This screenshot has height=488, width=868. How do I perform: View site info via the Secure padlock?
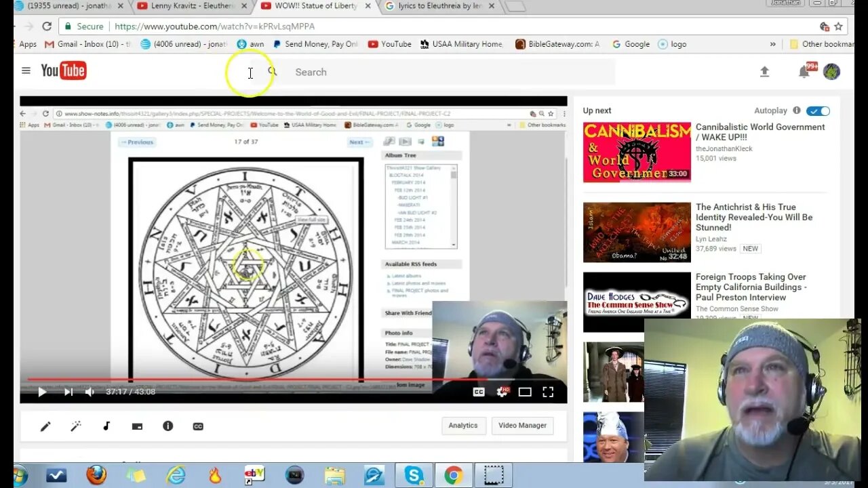pyautogui.click(x=84, y=26)
